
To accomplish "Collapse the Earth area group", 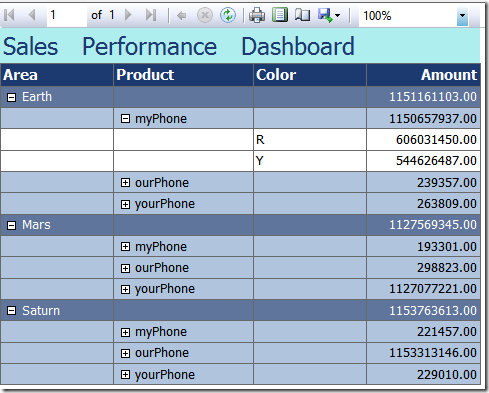I will (x=11, y=98).
